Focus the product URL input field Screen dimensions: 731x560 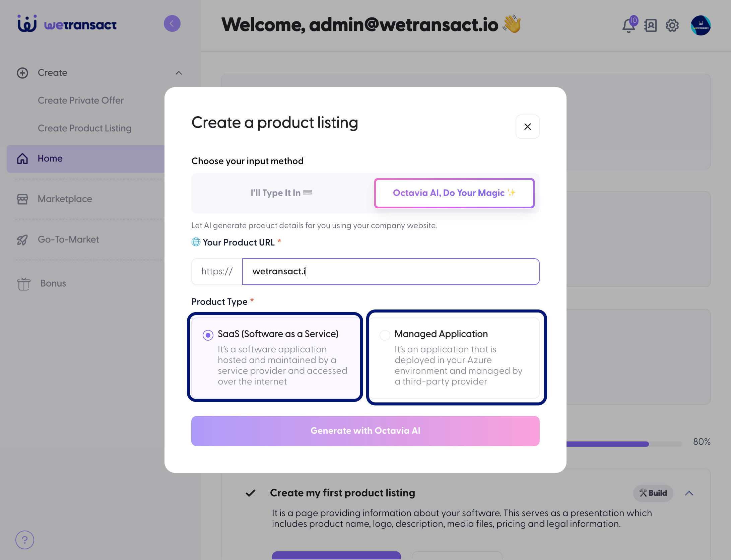[391, 272]
